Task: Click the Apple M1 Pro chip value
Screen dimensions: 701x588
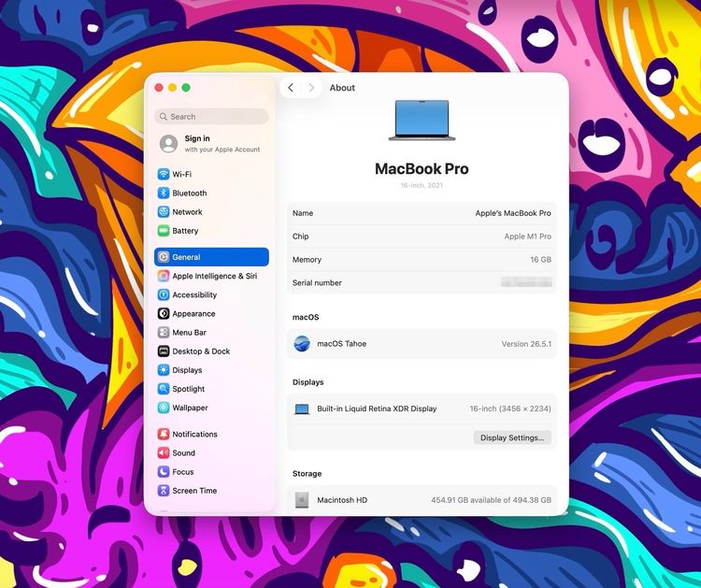Action: pyautogui.click(x=527, y=237)
